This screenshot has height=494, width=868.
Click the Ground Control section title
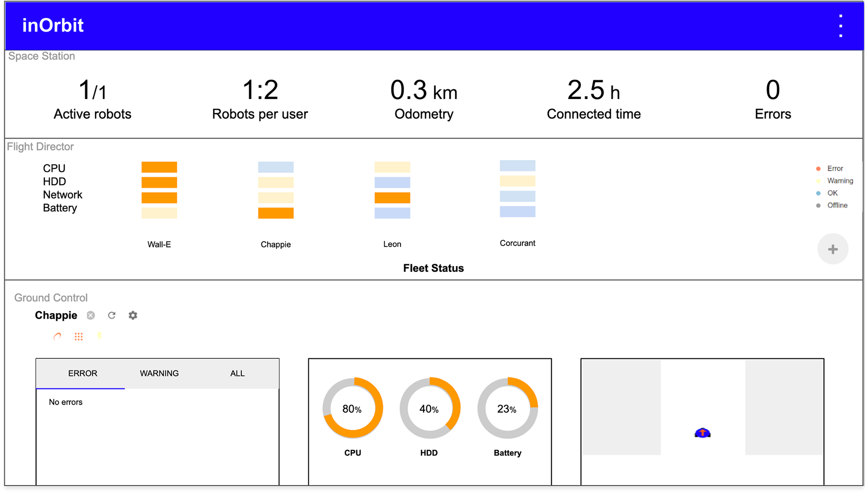(51, 298)
